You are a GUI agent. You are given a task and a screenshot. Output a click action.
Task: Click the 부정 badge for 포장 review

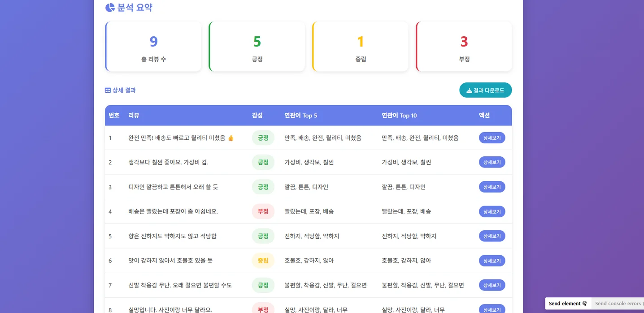tap(263, 211)
